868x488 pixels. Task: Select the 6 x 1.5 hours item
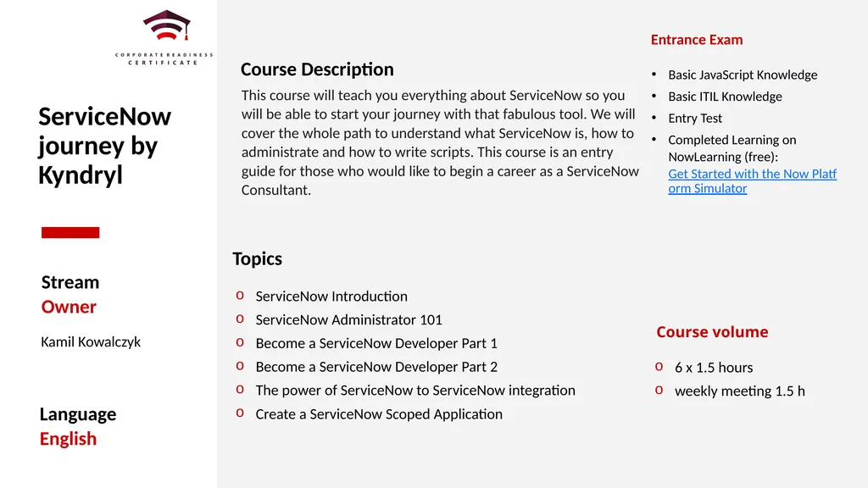point(714,368)
